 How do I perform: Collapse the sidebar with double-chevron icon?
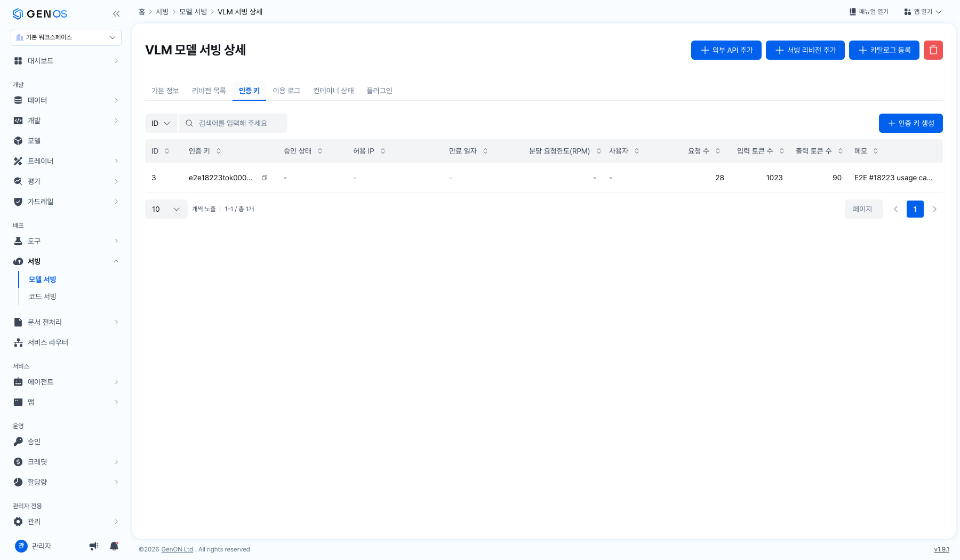[x=116, y=14]
